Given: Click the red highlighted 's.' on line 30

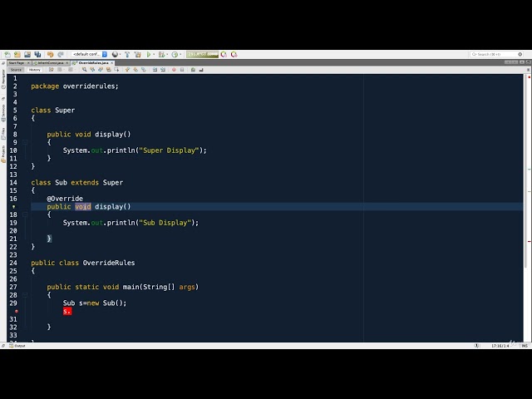Looking at the screenshot, I should click(67, 311).
